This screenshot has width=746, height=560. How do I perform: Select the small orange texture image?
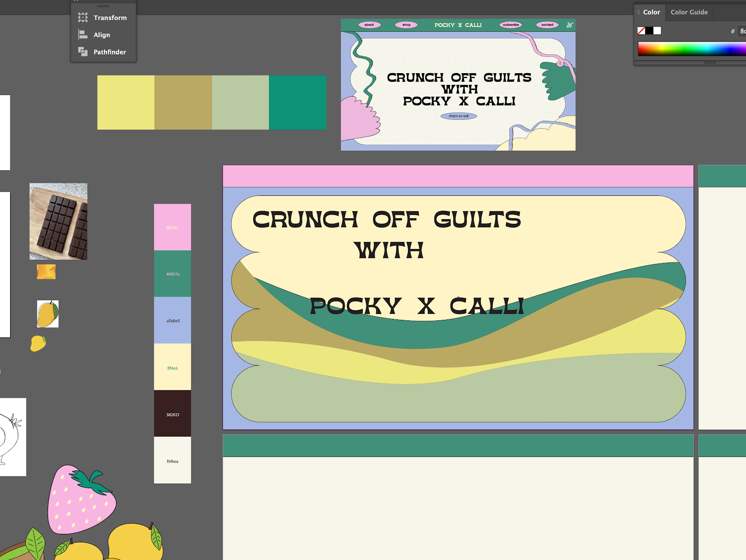click(x=46, y=272)
